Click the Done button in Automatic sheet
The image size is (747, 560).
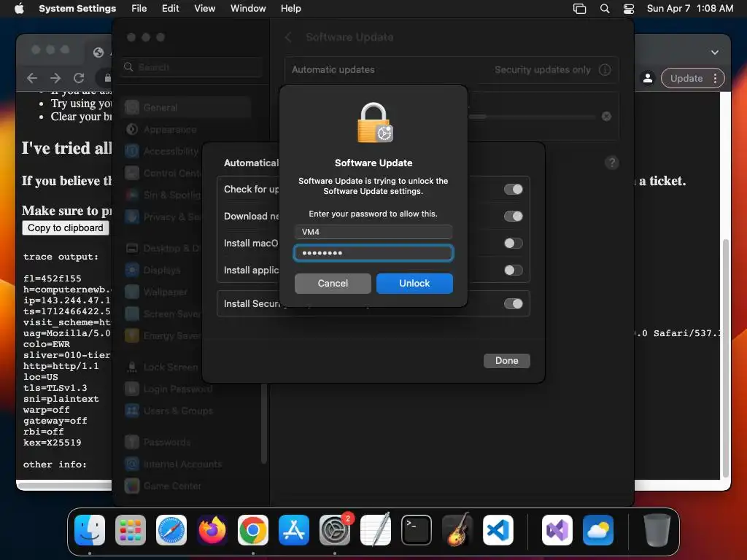(506, 360)
